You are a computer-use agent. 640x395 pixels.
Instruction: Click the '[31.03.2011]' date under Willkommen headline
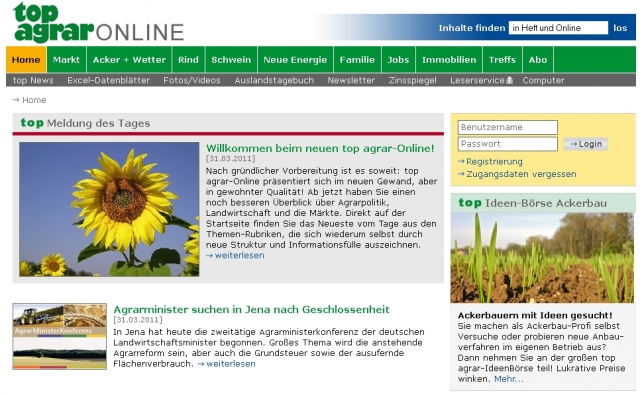(x=231, y=159)
